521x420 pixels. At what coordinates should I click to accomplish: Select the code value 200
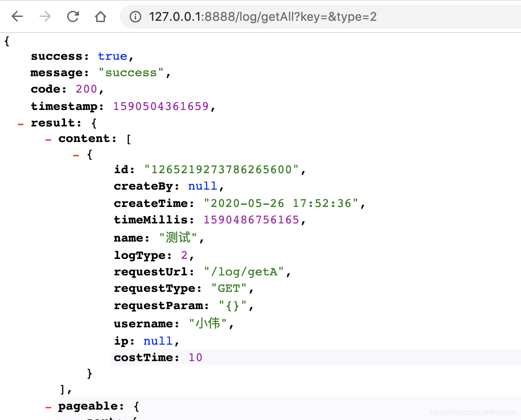[86, 89]
